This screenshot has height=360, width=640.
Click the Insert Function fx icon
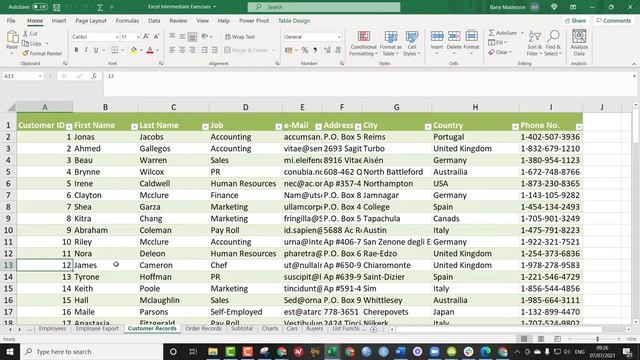tap(94, 76)
